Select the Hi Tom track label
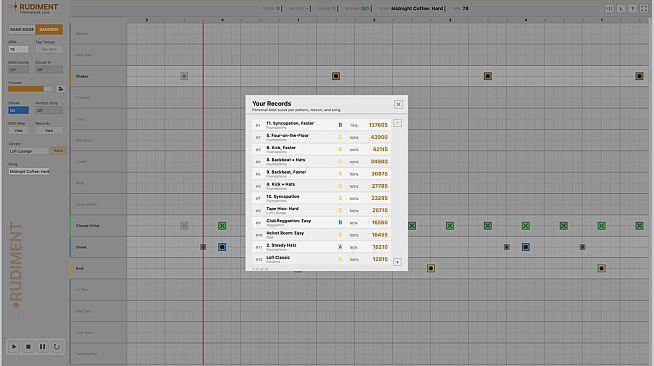The image size is (654, 366). [82, 290]
